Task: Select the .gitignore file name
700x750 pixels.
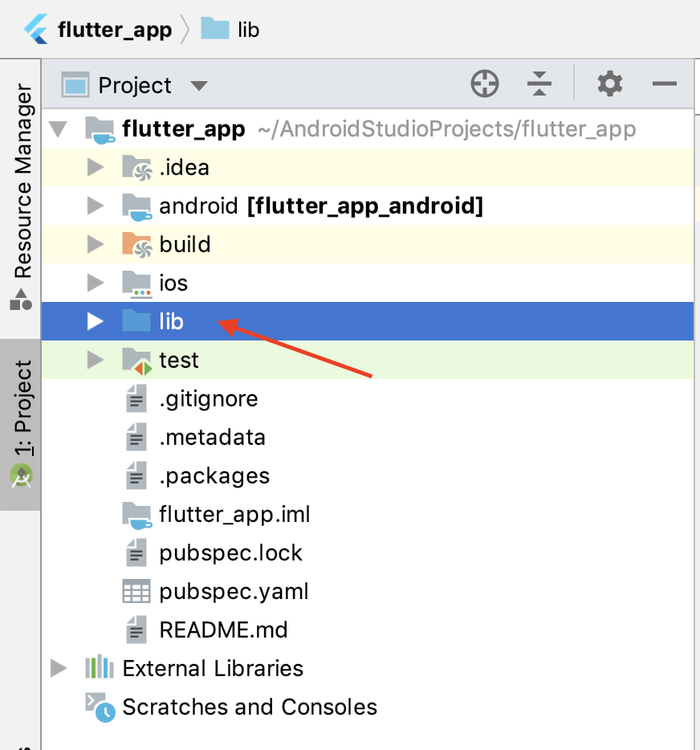Action: pos(209,399)
